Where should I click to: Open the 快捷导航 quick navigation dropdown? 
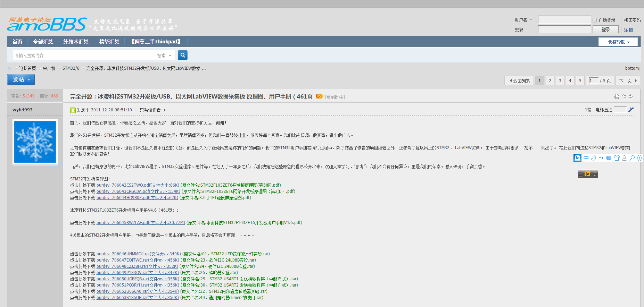(618, 42)
